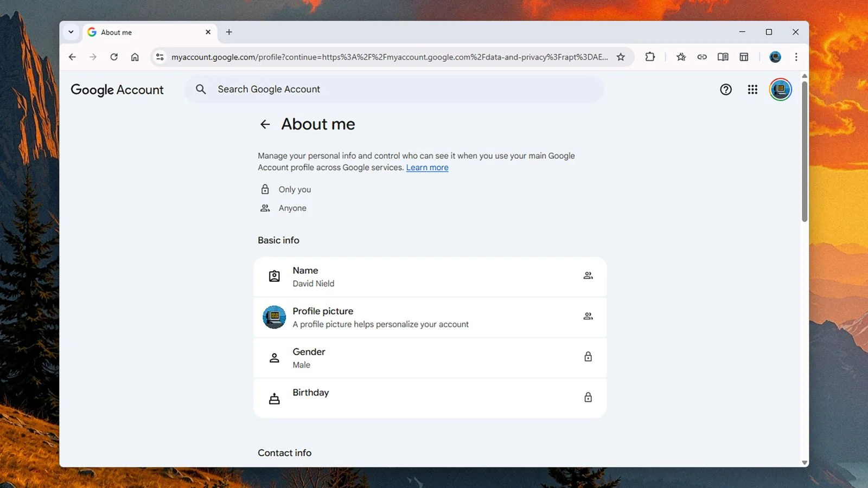This screenshot has width=868, height=488.
Task: Click the browser back navigation arrow
Action: [72, 57]
